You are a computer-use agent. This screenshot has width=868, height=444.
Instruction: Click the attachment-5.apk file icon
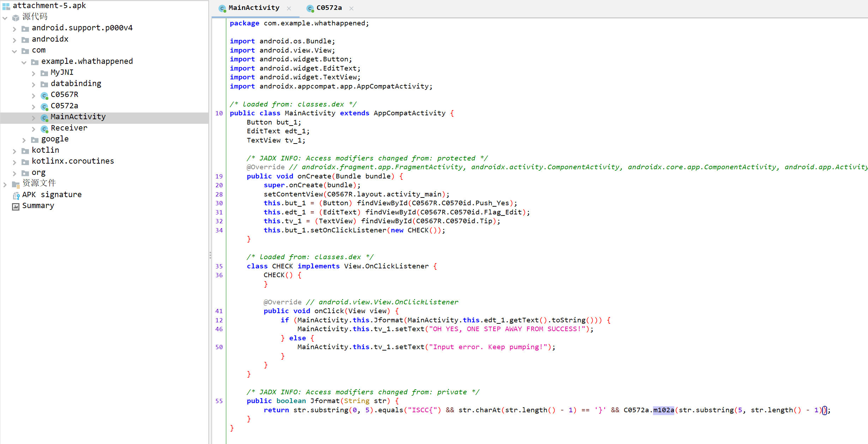pyautogui.click(x=6, y=6)
